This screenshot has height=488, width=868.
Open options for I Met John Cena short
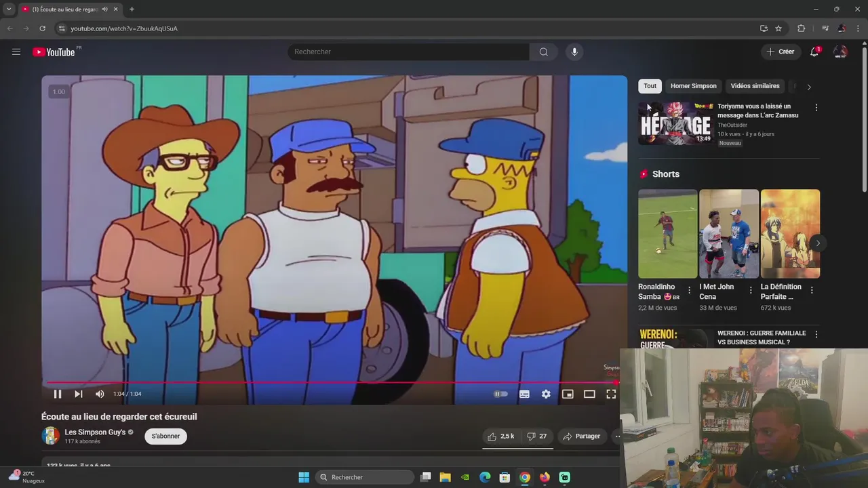point(751,290)
